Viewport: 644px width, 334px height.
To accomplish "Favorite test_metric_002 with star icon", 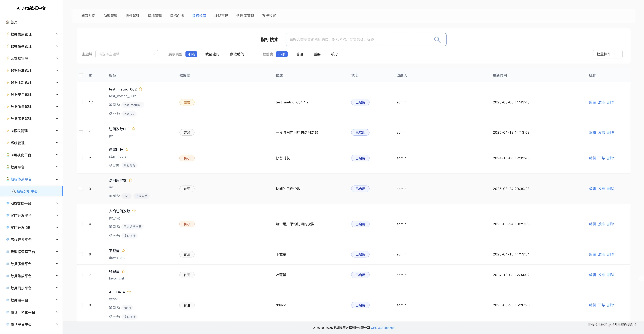I will click(141, 89).
